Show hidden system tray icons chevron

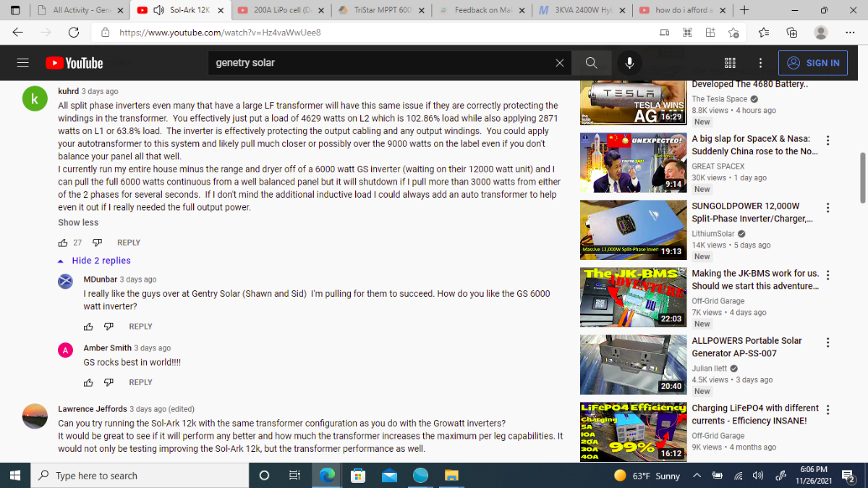(697, 476)
